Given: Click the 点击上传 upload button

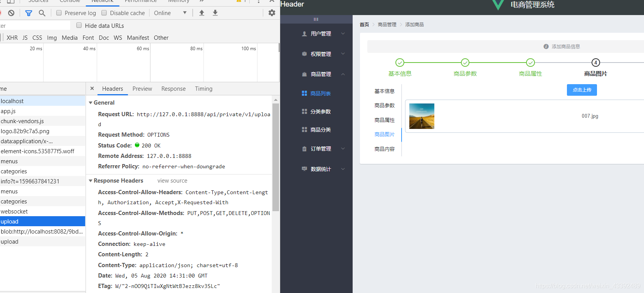Looking at the screenshot, I should (582, 90).
